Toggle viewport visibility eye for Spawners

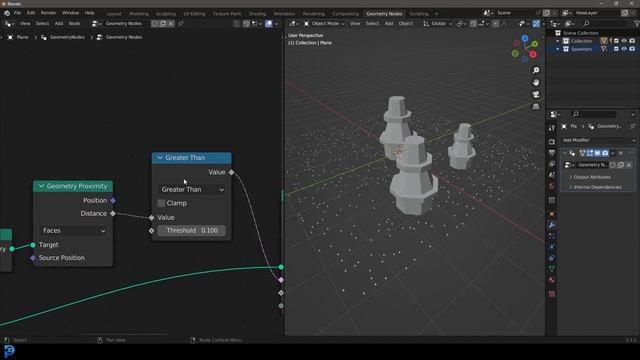(x=624, y=49)
